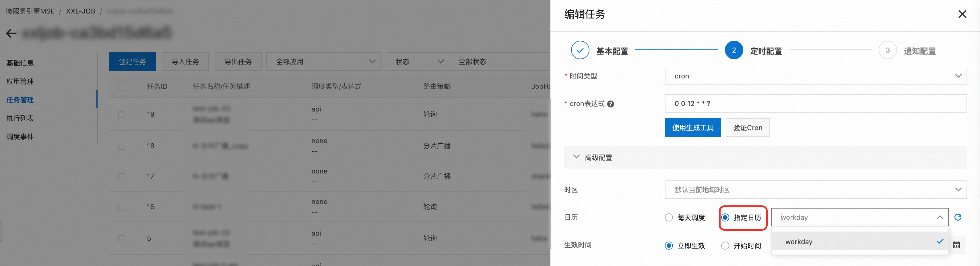The width and height of the screenshot is (980, 266).
Task: Click none schedule type in task 17 row
Action: [x=319, y=171]
